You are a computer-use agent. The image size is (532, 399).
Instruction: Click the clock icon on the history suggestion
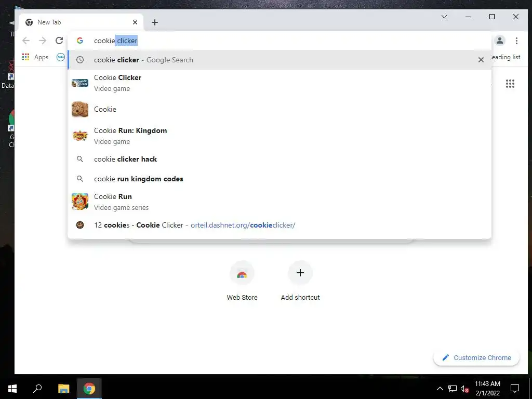(80, 60)
